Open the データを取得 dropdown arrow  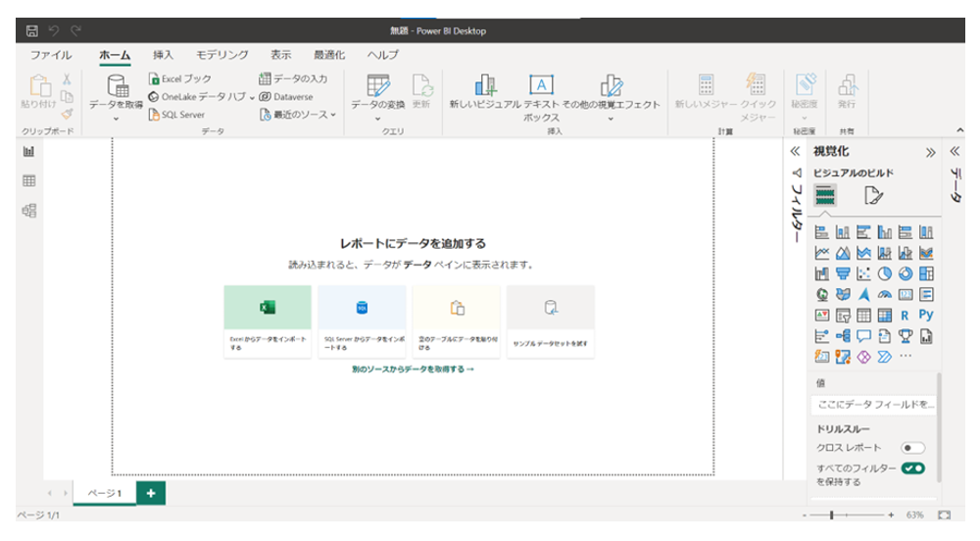click(117, 119)
